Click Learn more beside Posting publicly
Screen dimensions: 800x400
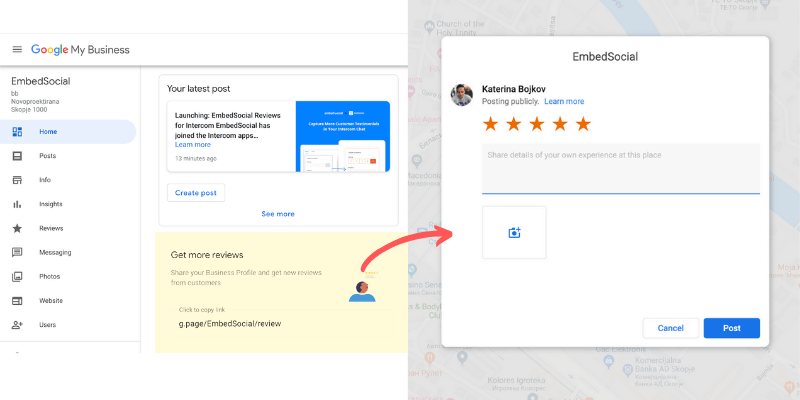click(x=564, y=102)
